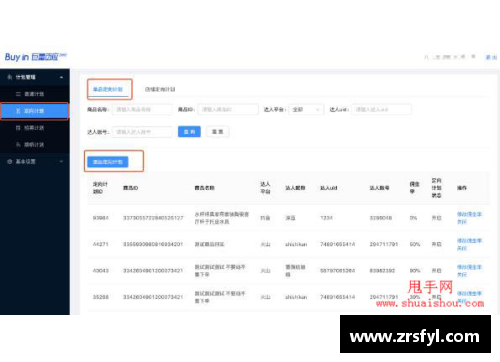The width and height of the screenshot is (500, 362).
Task: Click the uid cell 1234
Action: pyautogui.click(x=326, y=218)
